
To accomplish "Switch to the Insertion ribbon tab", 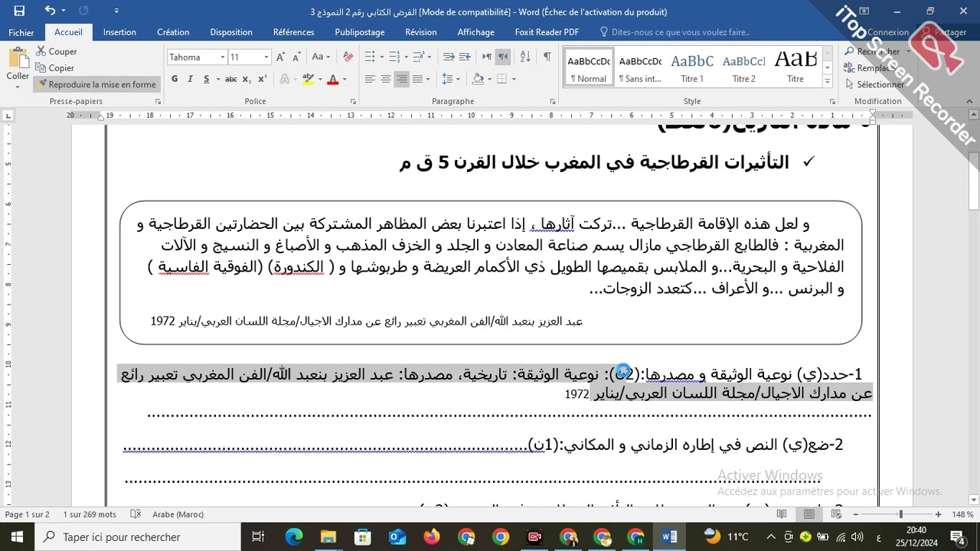I will (x=119, y=32).
